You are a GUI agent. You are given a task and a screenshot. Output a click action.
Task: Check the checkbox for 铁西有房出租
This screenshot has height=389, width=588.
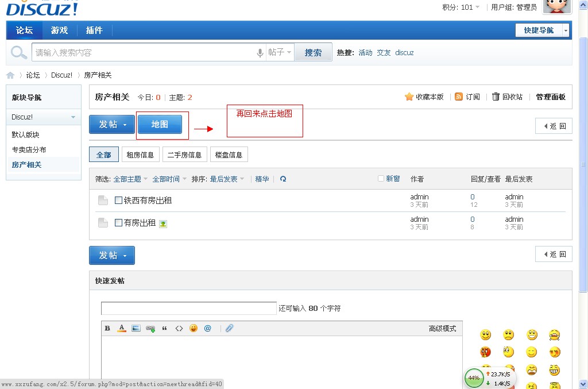click(x=118, y=200)
